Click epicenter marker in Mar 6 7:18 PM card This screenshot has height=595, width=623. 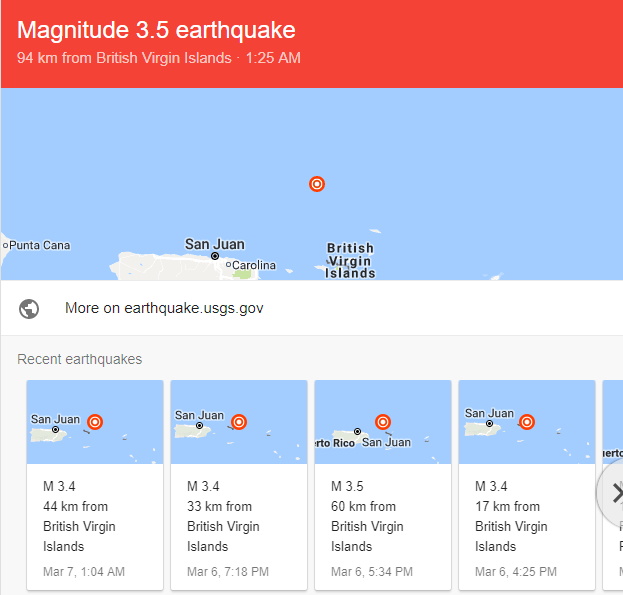pyautogui.click(x=239, y=422)
